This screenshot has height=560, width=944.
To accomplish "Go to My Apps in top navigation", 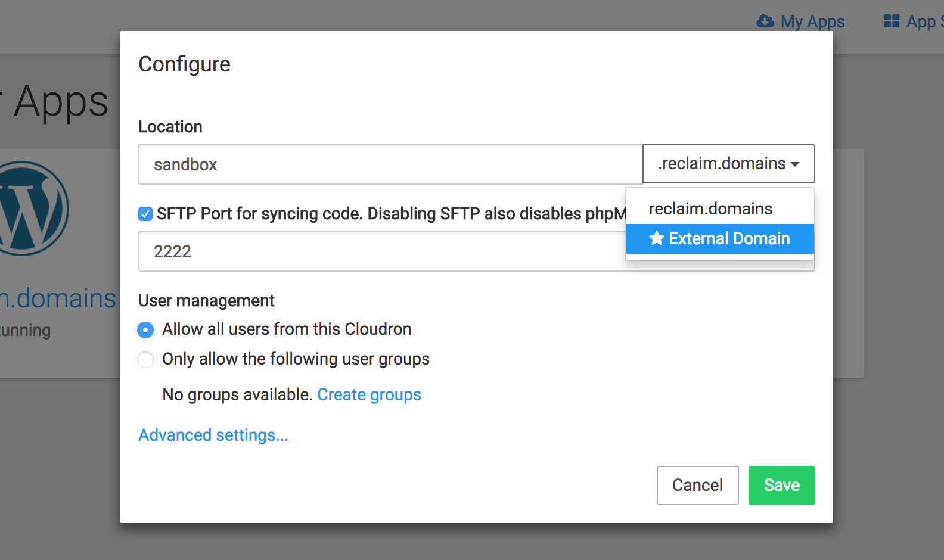I will point(800,21).
